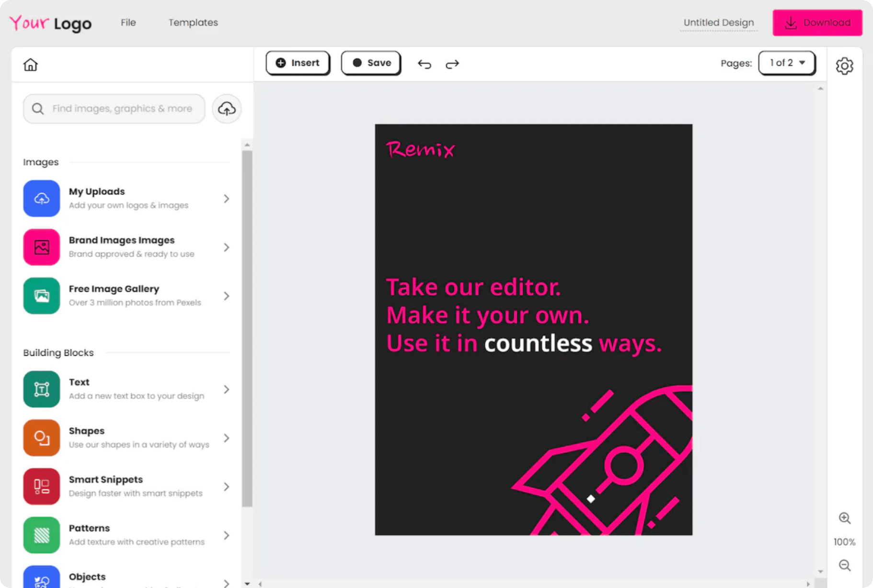The height and width of the screenshot is (588, 873).
Task: Click "Add a new text box to your design"
Action: coord(137,396)
